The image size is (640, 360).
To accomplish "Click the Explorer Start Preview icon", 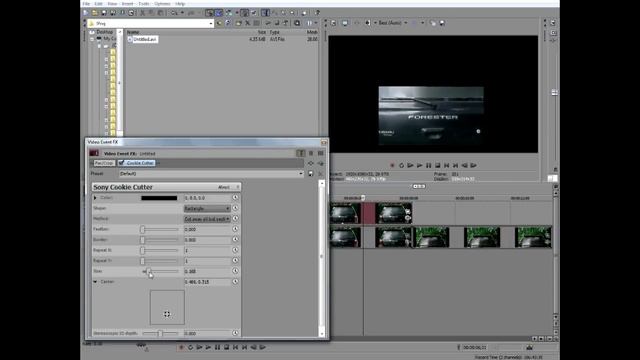I will (268, 23).
